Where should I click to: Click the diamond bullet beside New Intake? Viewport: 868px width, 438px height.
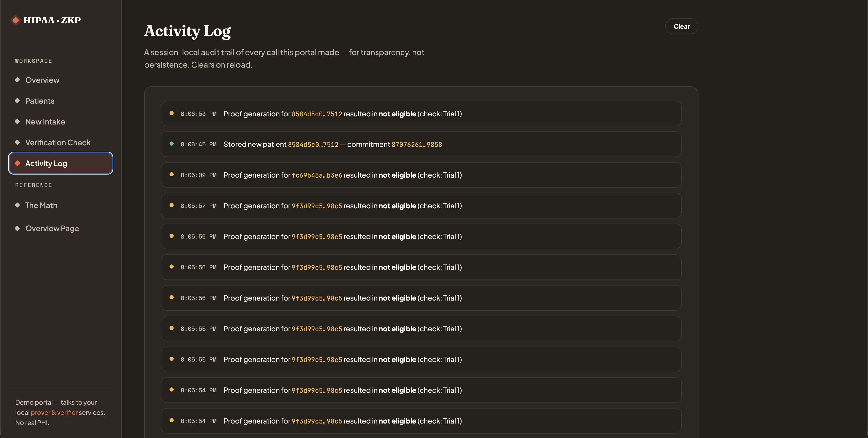coord(17,122)
